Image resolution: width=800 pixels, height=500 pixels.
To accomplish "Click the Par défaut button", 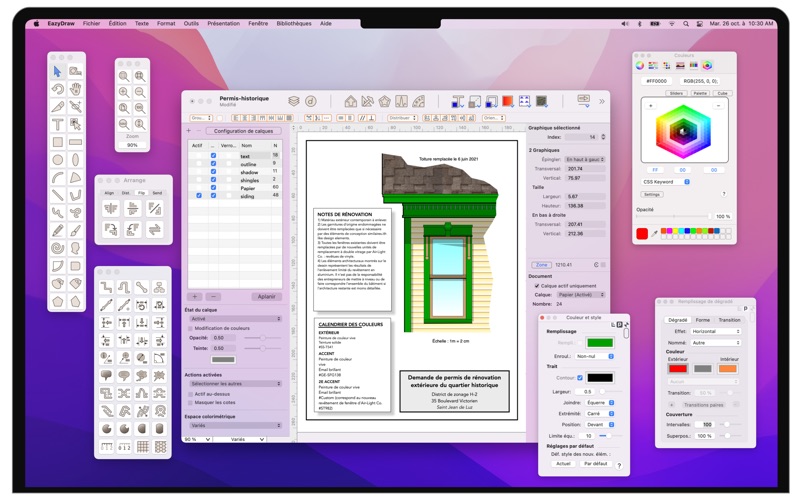I will tap(595, 464).
